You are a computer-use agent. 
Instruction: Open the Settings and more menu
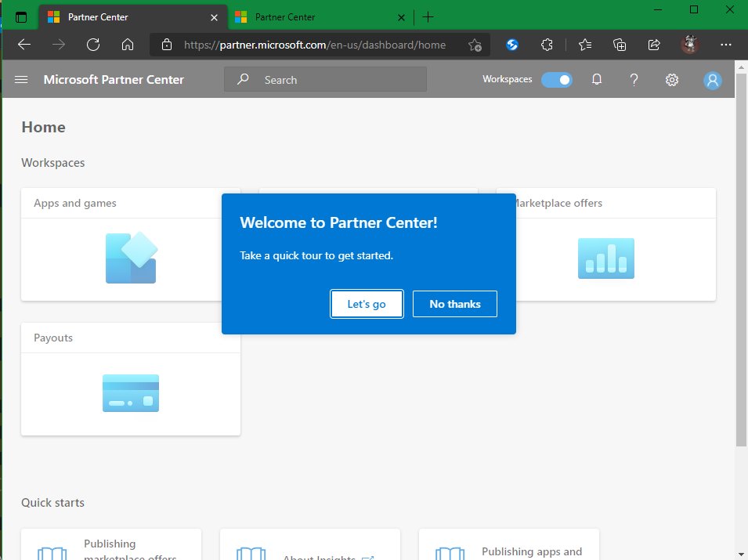(x=726, y=45)
